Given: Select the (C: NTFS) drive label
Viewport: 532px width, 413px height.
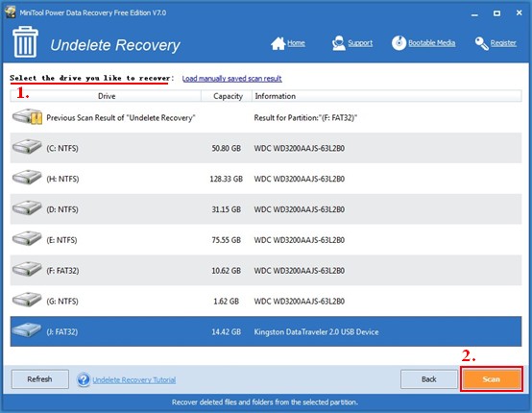Looking at the screenshot, I should (x=62, y=148).
